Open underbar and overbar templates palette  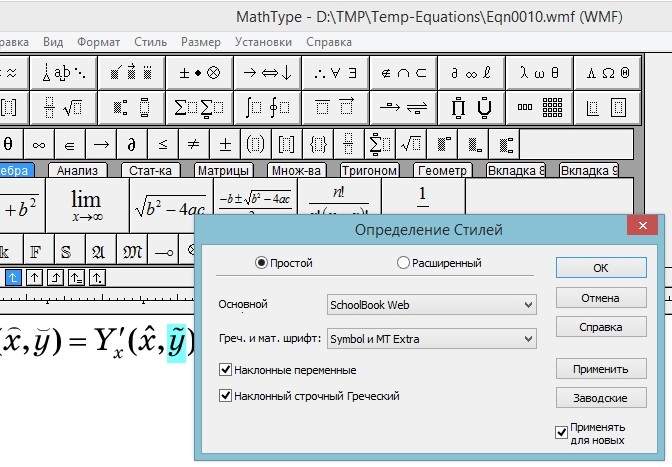tap(335, 107)
